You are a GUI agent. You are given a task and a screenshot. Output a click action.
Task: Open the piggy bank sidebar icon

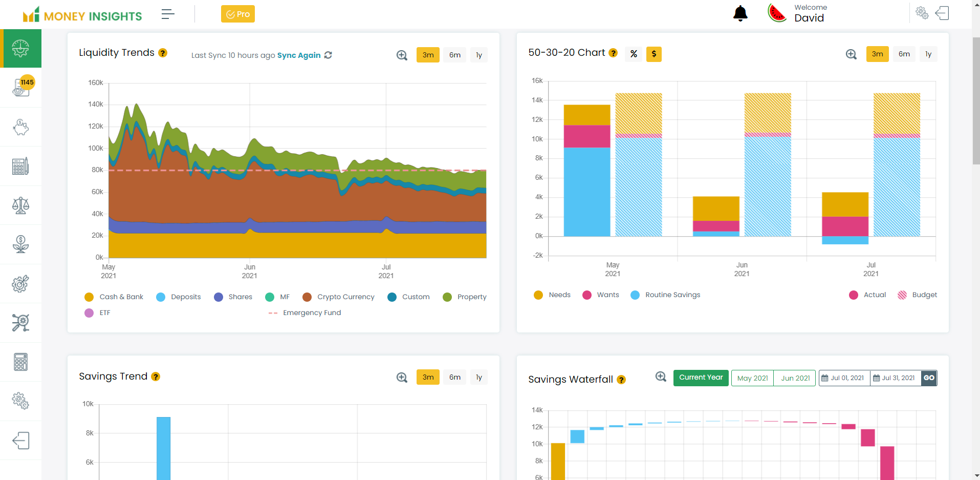[20, 127]
